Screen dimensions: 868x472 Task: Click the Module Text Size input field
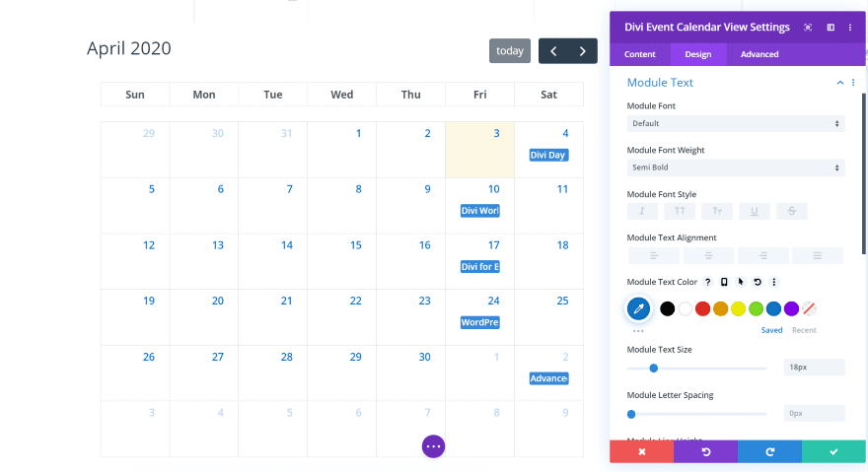pos(814,368)
